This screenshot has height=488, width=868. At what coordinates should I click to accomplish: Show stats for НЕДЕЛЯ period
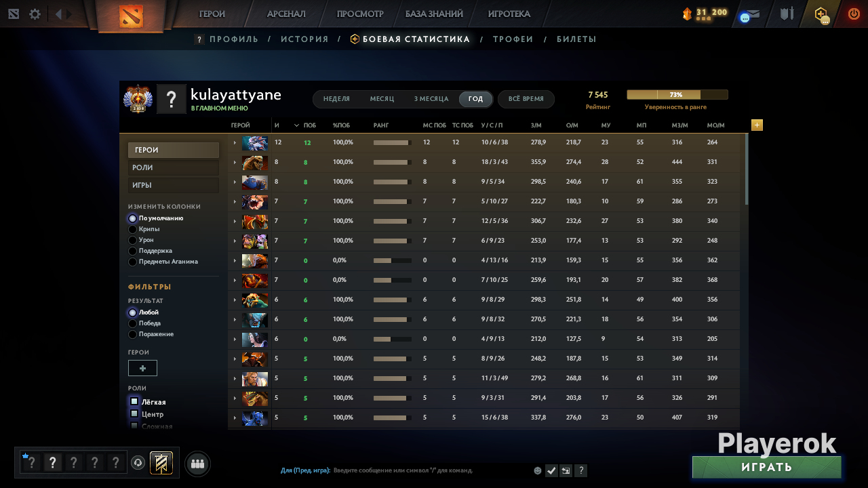[336, 99]
